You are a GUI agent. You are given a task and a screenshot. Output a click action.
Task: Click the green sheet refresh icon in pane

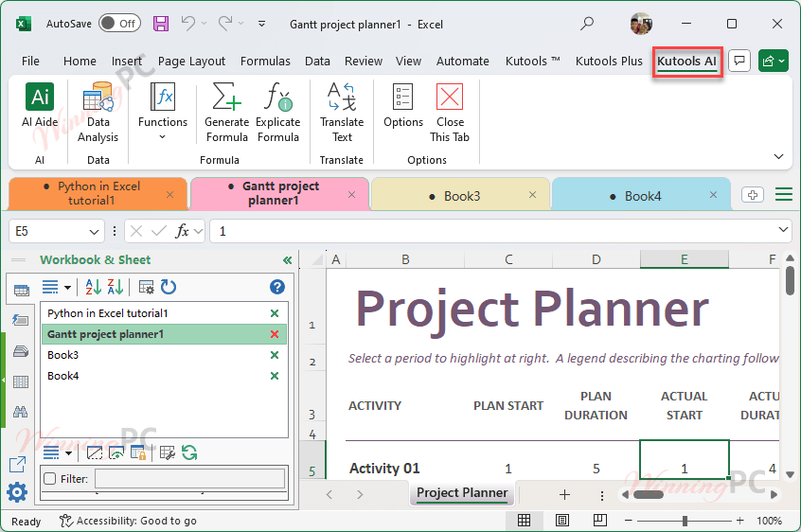189,452
